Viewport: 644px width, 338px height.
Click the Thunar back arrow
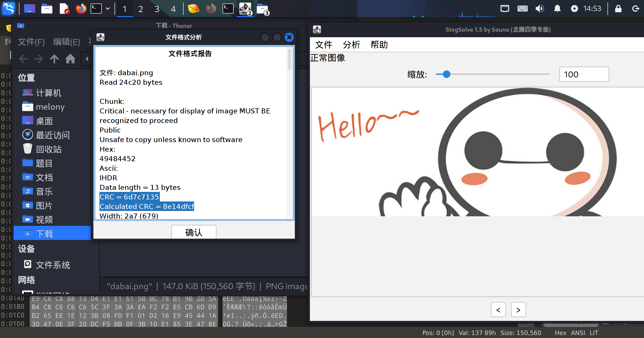[x=23, y=59]
